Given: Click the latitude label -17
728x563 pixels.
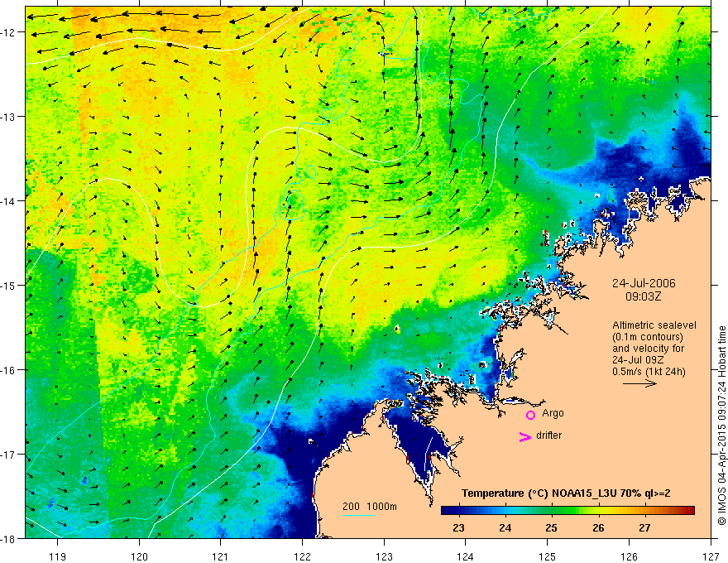Looking at the screenshot, I should coord(8,455).
